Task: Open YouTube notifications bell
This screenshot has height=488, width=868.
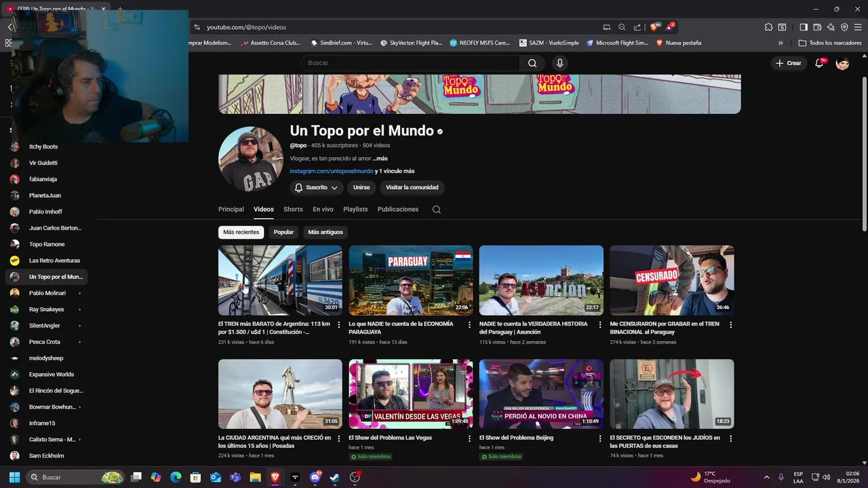Action: (x=819, y=63)
